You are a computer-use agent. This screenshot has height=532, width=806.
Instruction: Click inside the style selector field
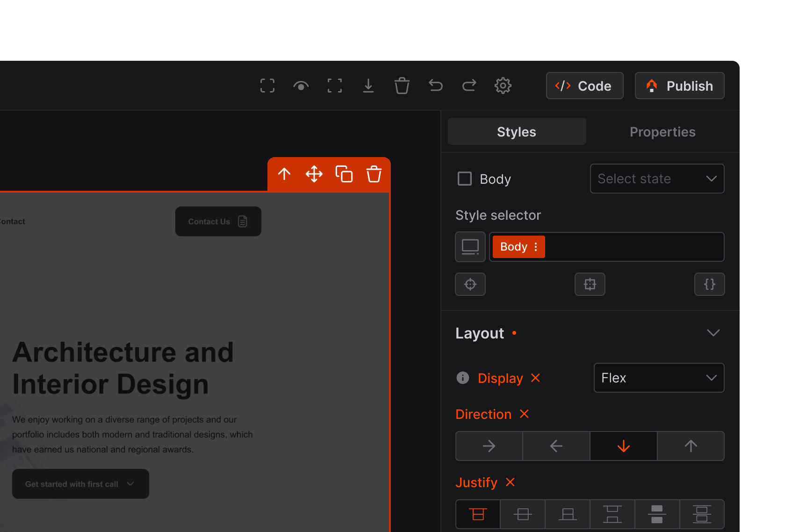tap(606, 247)
